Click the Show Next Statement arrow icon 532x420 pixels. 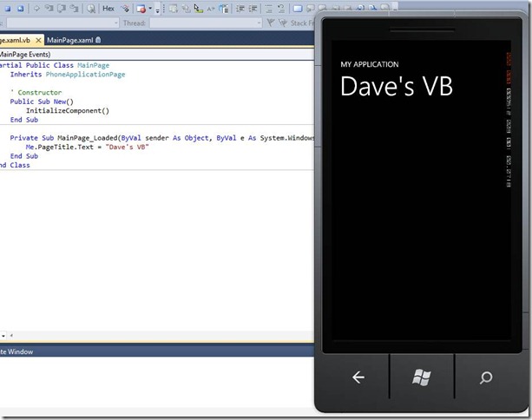tap(36, 9)
